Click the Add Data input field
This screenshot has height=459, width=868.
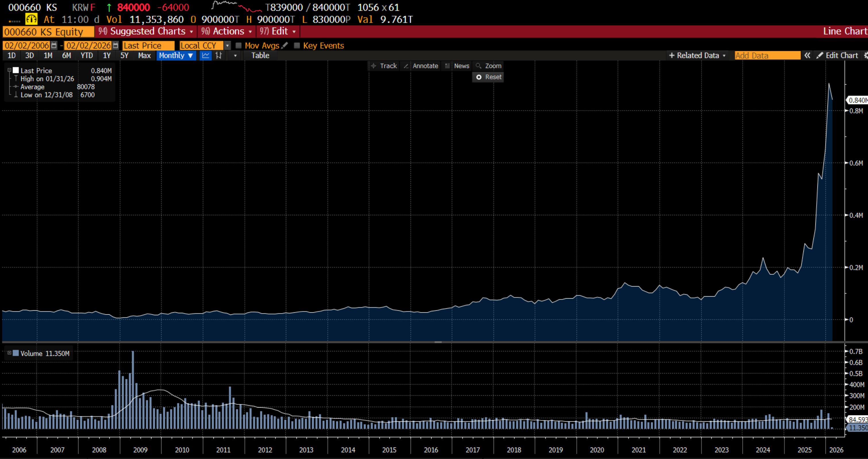click(x=767, y=56)
